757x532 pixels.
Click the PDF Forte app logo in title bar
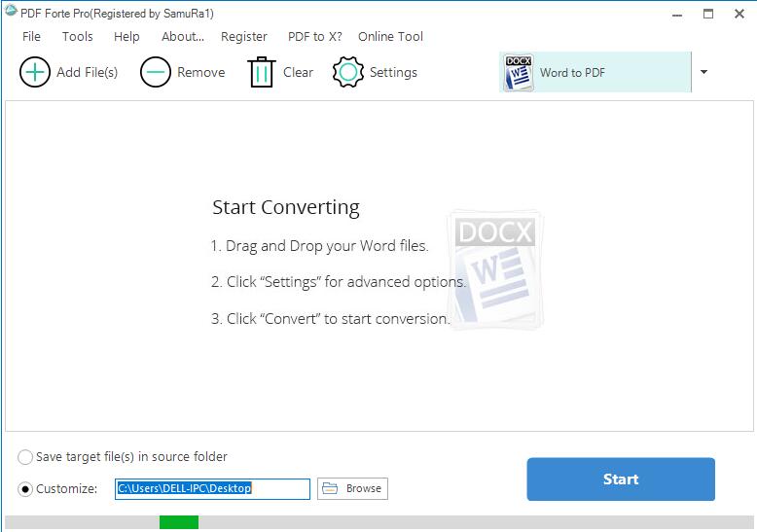[x=11, y=12]
